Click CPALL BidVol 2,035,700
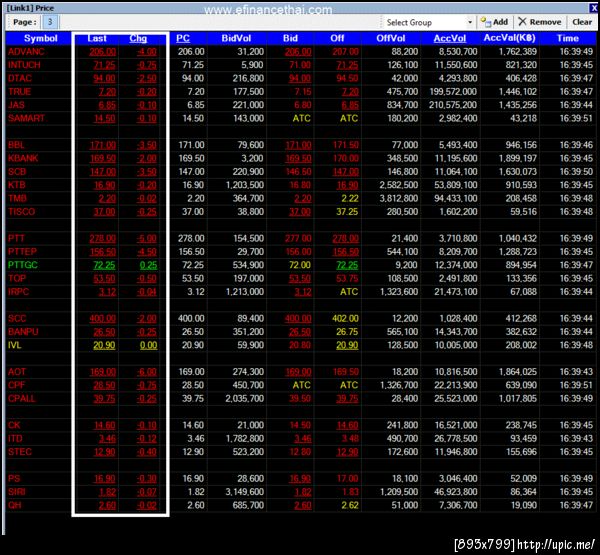The image size is (600, 555). 245,398
